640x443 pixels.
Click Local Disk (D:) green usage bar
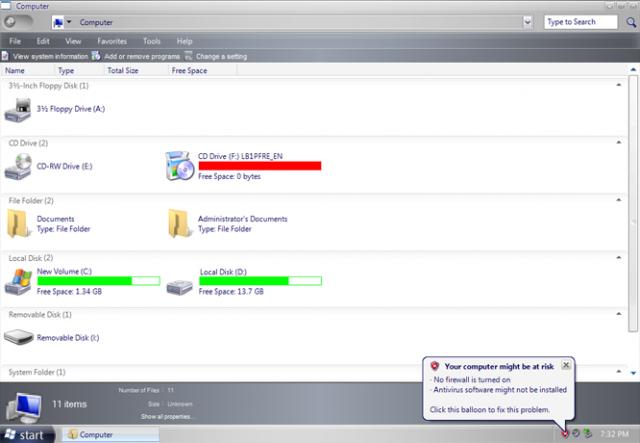coord(260,280)
